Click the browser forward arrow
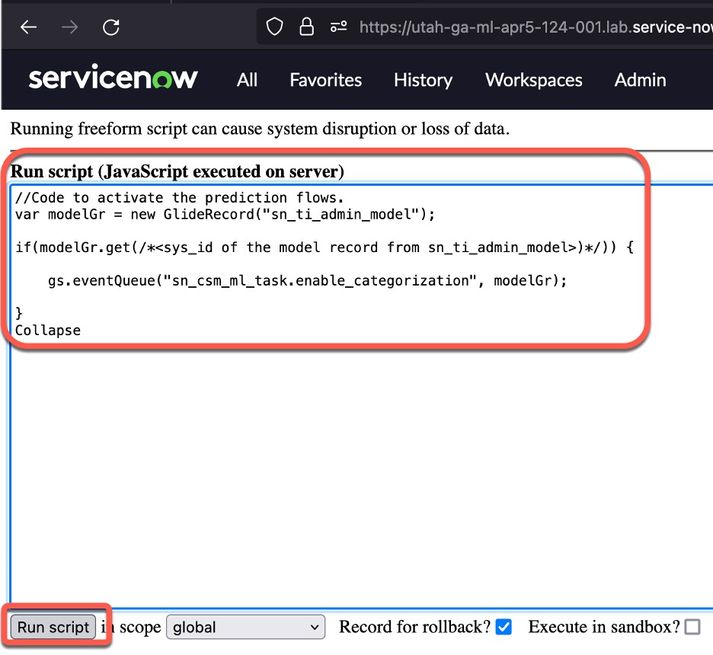The image size is (713, 655). point(69,27)
